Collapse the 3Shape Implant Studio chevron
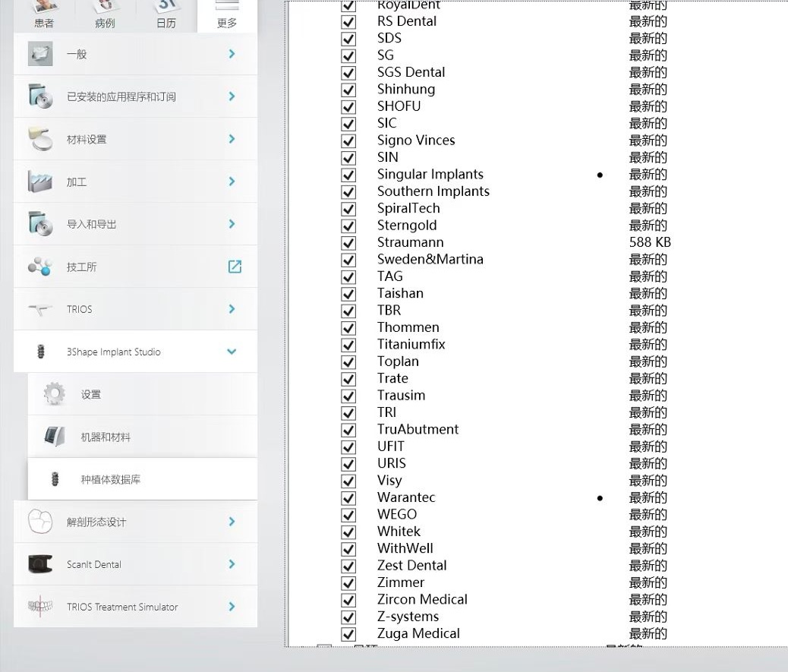788x672 pixels. click(x=232, y=352)
